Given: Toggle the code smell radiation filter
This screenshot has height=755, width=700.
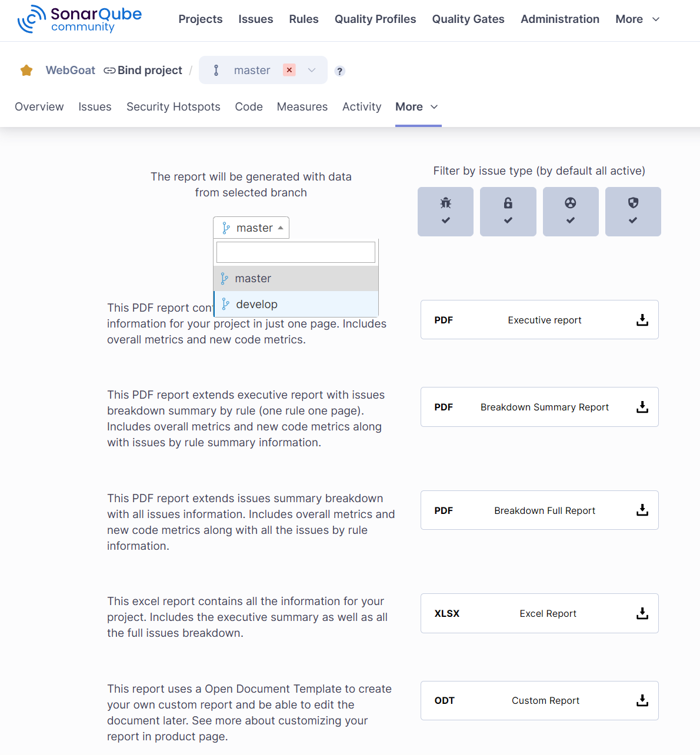Looking at the screenshot, I should [570, 212].
